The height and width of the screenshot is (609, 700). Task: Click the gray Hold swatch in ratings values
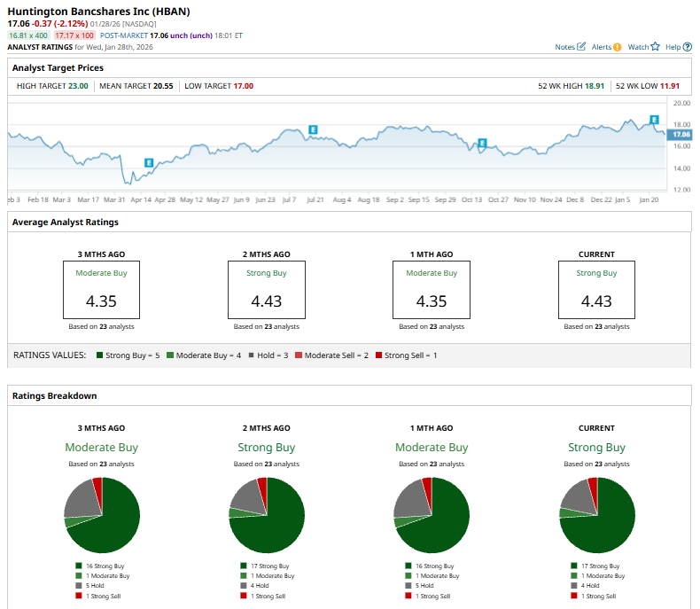252,355
